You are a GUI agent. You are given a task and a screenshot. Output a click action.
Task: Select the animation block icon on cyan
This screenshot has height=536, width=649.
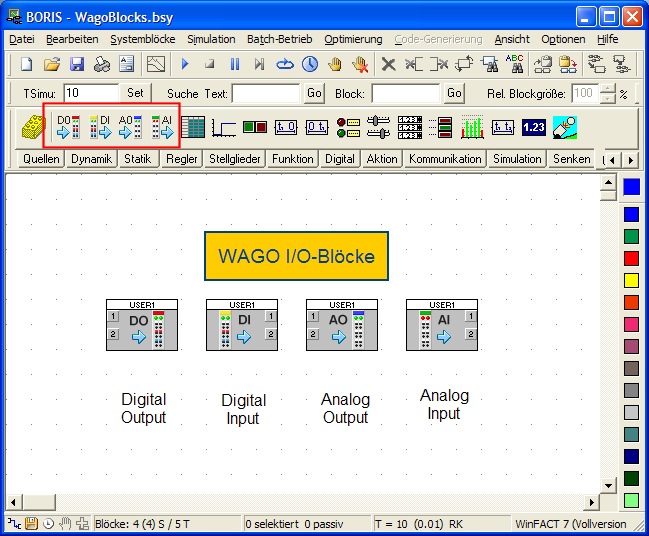pyautogui.click(x=565, y=127)
